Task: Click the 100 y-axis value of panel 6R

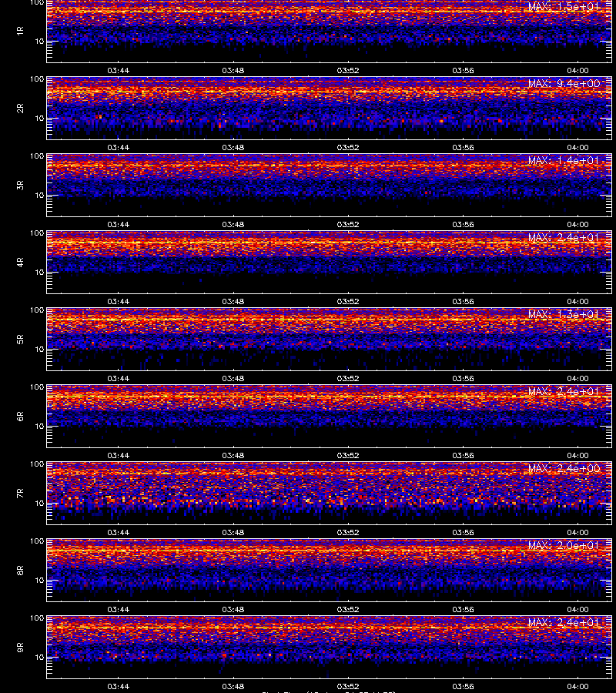Action: pos(37,387)
